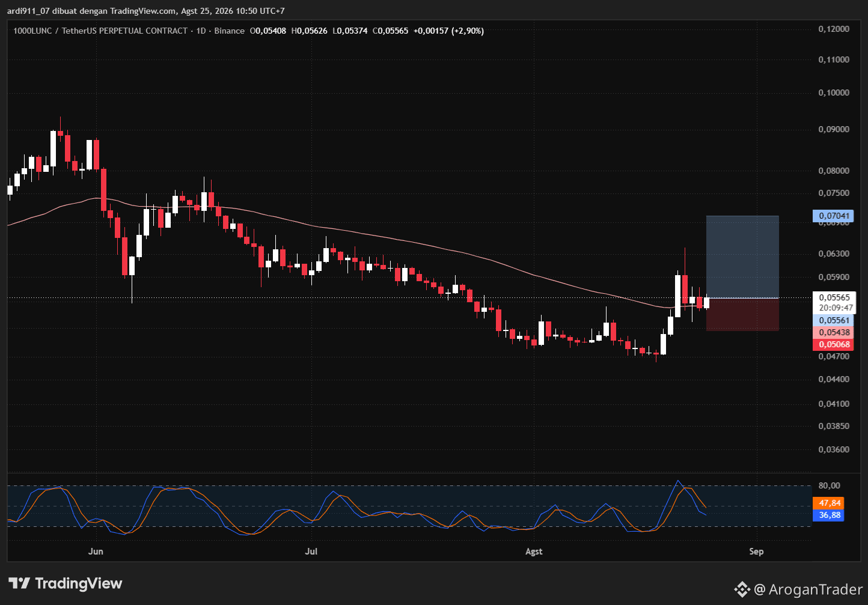Click the orange 47,84 stochastic value tag
This screenshot has width=868, height=605.
click(x=828, y=503)
